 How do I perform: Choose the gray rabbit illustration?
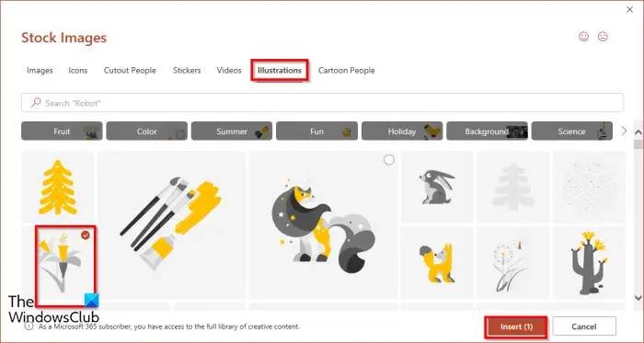(x=437, y=187)
